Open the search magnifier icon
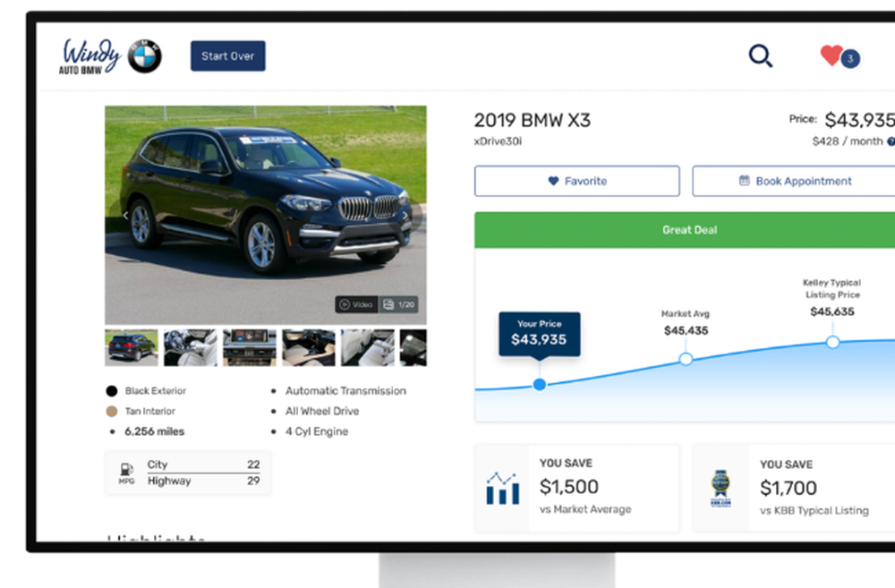The height and width of the screenshot is (588, 895). coord(760,56)
